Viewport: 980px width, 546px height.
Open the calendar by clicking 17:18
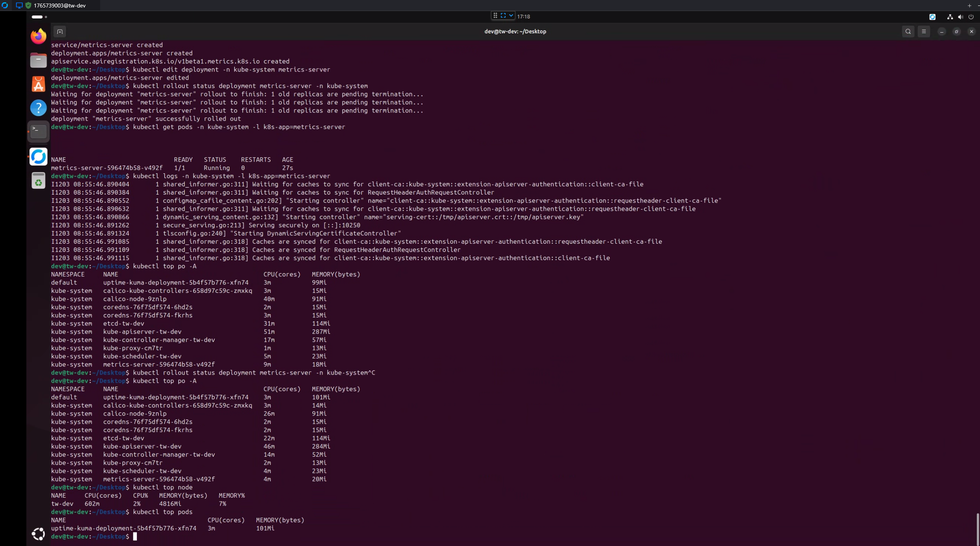click(524, 17)
